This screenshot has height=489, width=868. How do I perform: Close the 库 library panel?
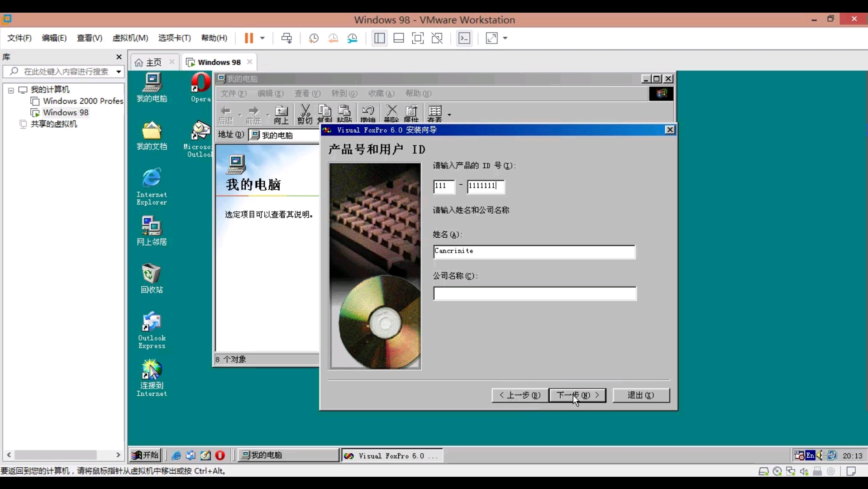(x=119, y=57)
